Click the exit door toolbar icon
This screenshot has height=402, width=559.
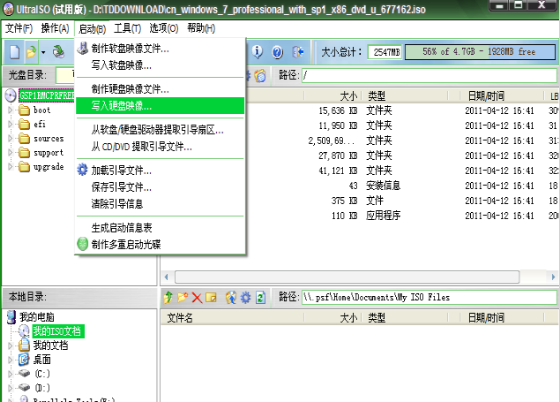tap(298, 52)
